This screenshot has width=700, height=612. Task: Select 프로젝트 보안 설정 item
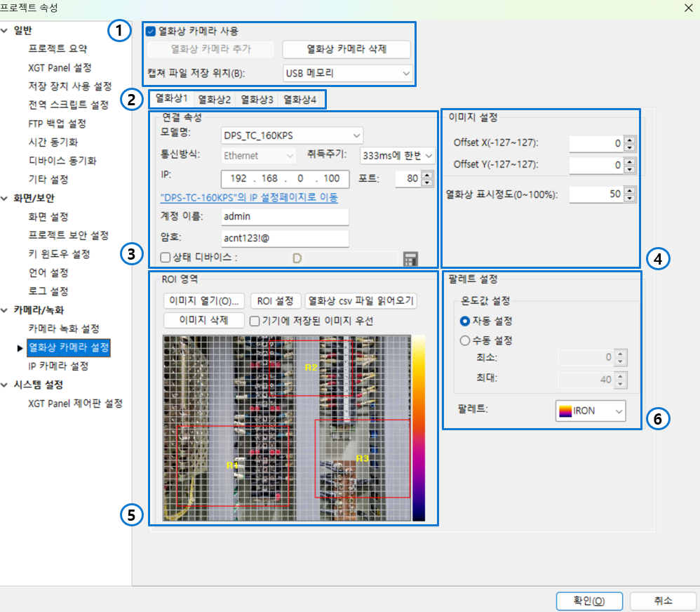[68, 235]
